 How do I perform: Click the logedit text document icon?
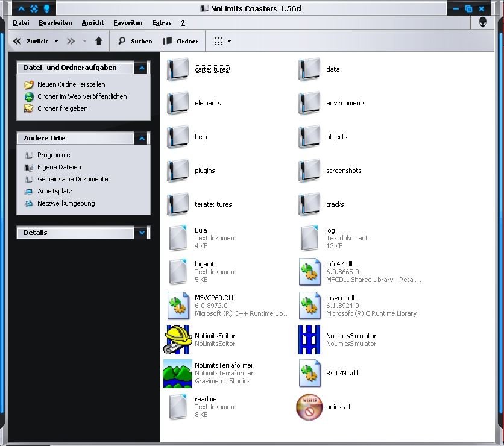point(178,272)
